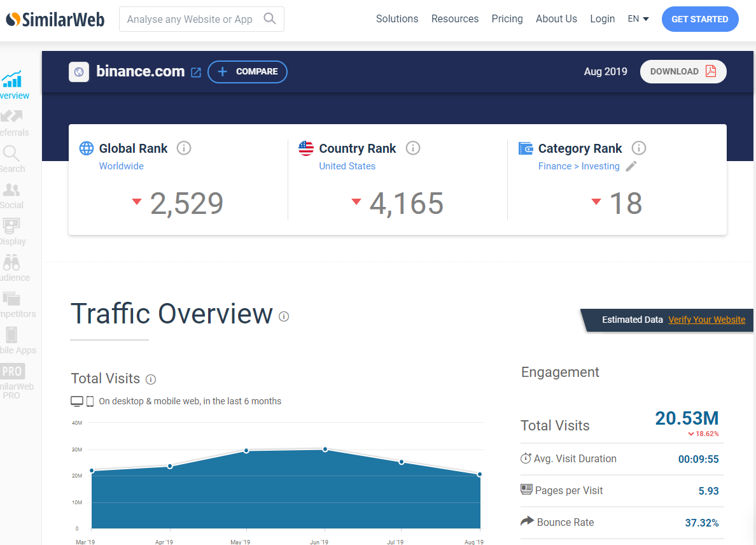Click the Global Rank globe icon
Image resolution: width=756 pixels, height=545 pixels.
(x=87, y=148)
